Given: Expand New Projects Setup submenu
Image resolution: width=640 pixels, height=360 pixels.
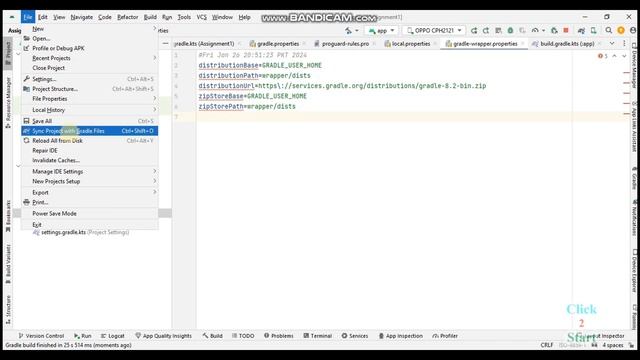Looking at the screenshot, I should pyautogui.click(x=89, y=181).
